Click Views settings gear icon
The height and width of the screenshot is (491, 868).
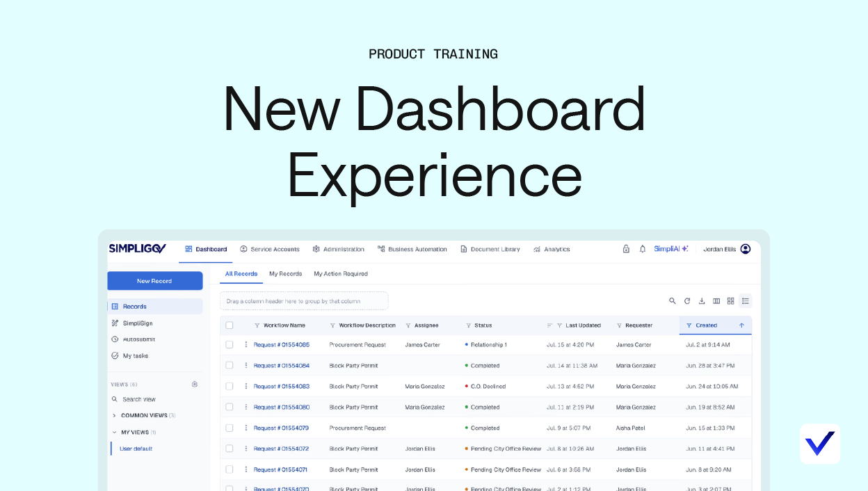click(195, 384)
